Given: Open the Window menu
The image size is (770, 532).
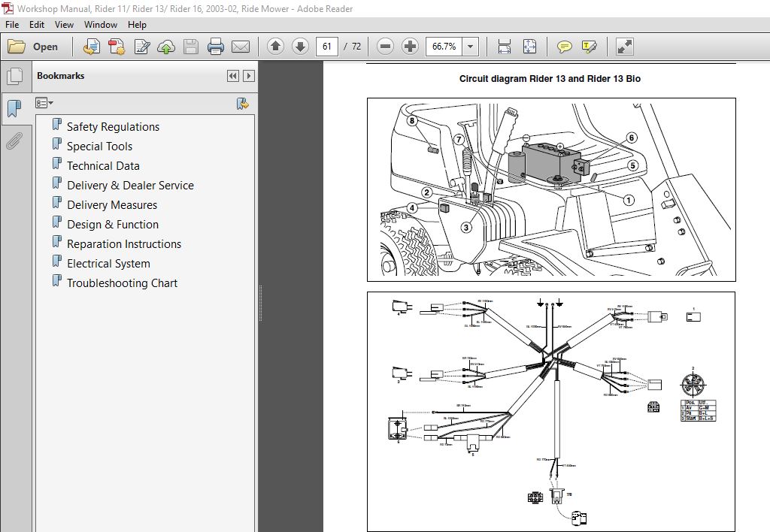Looking at the screenshot, I should point(101,25).
